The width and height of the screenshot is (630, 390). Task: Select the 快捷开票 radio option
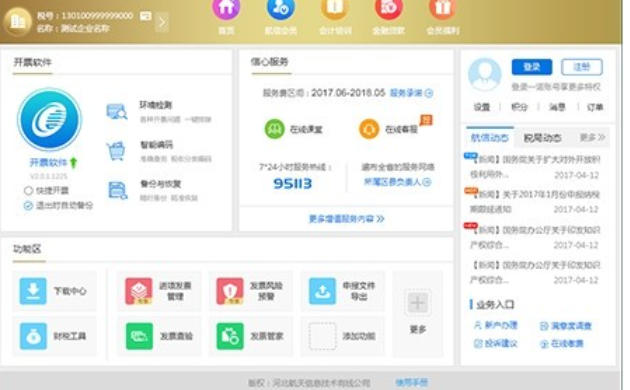point(28,190)
